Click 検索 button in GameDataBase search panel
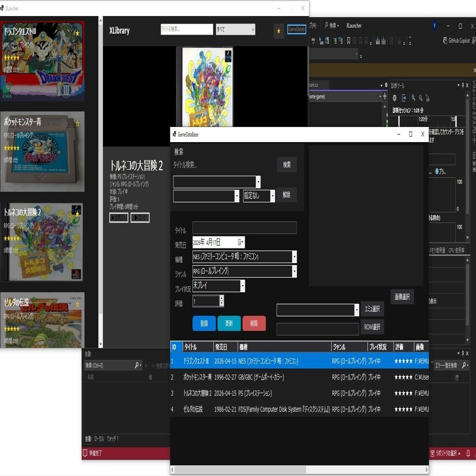Screen dimensions: 476x476 pos(287,165)
